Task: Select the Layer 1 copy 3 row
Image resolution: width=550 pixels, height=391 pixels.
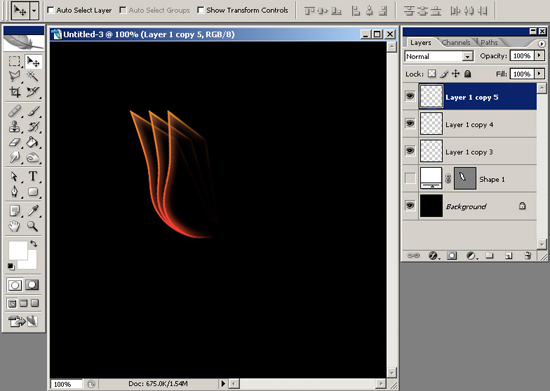Action: [x=470, y=151]
